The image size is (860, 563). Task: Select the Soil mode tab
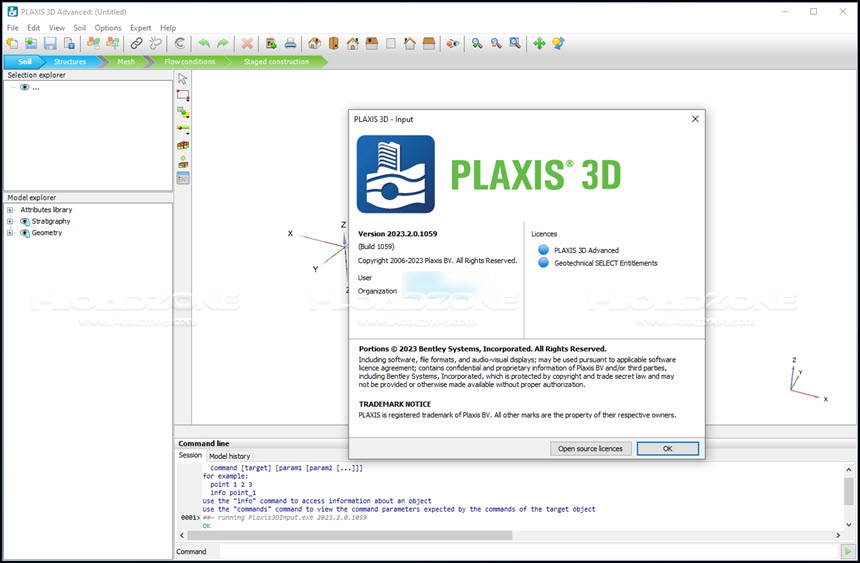24,61
